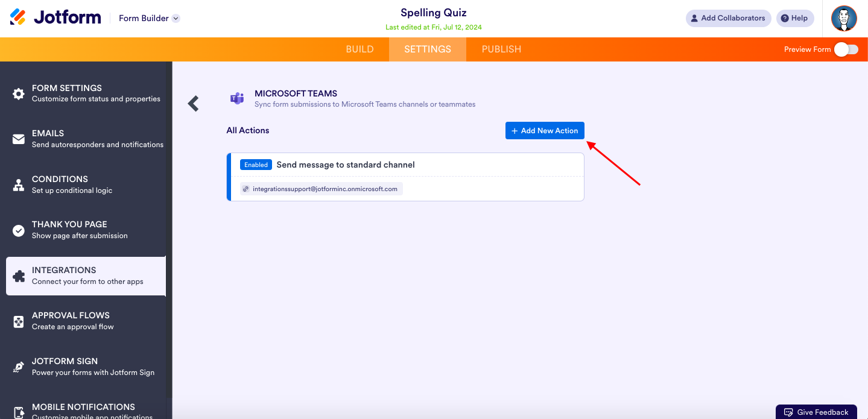868x419 pixels.
Task: Click the MICROSOFT TEAMS title text
Action: pos(296,93)
